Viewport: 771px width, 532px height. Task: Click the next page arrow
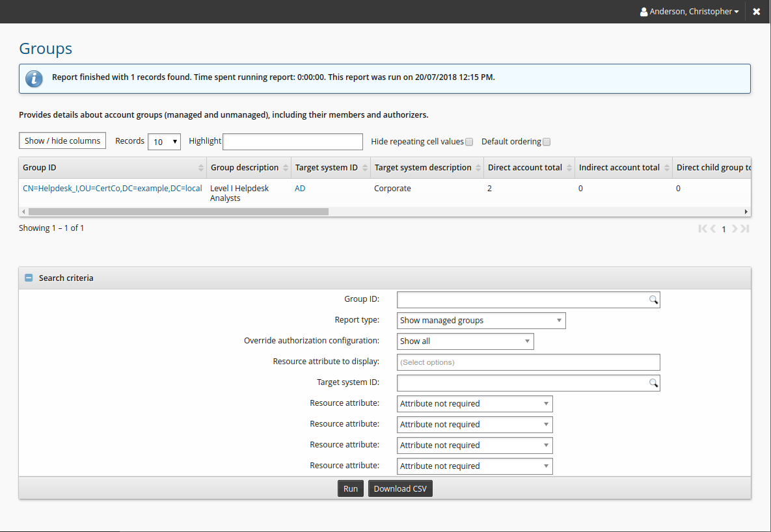[x=735, y=229]
